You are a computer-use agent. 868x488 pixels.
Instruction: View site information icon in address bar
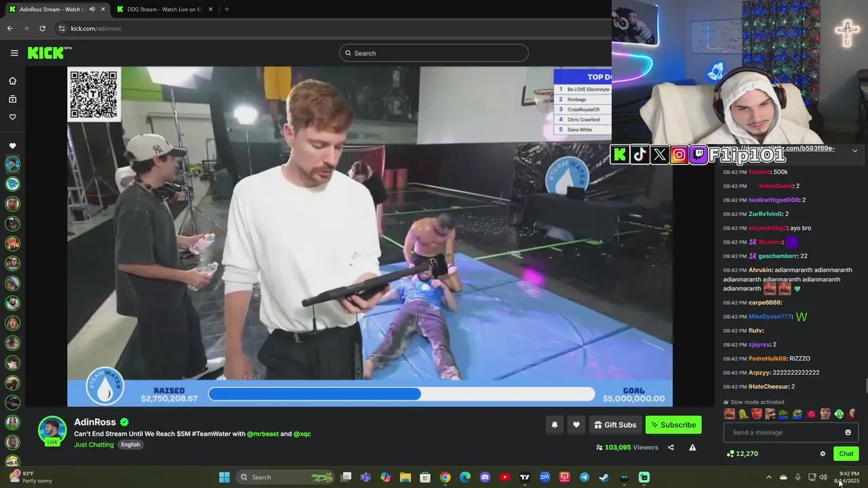click(62, 28)
